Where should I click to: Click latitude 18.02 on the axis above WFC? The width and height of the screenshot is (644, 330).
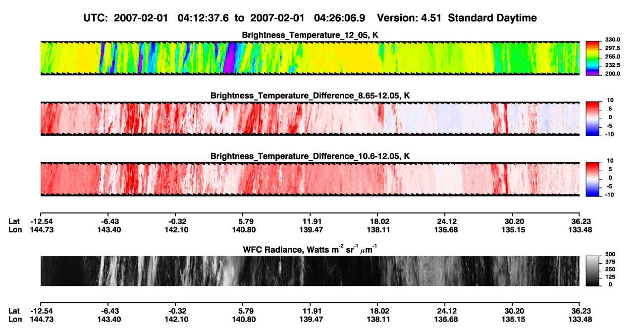[x=377, y=221]
